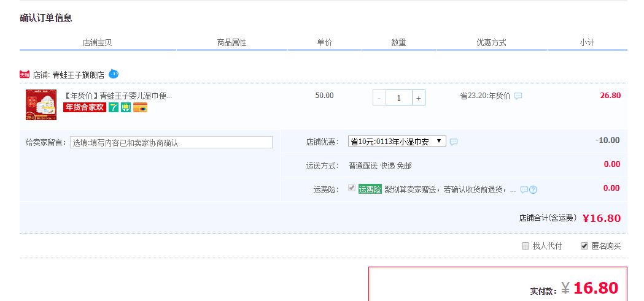Screen dimensions: 644x301
Task: Open the wet wipes product thumbnail
Action: point(41,105)
